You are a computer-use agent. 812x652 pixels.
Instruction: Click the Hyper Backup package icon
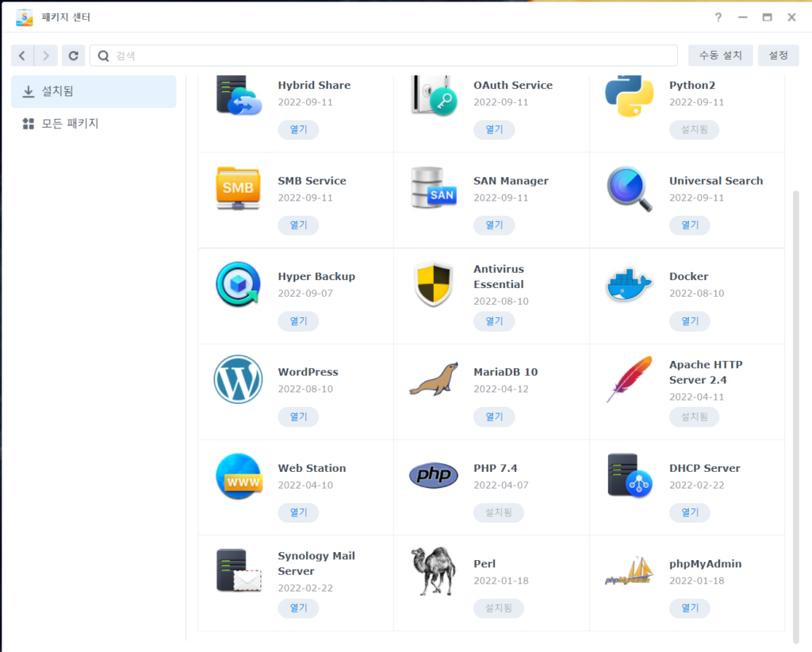(x=238, y=285)
